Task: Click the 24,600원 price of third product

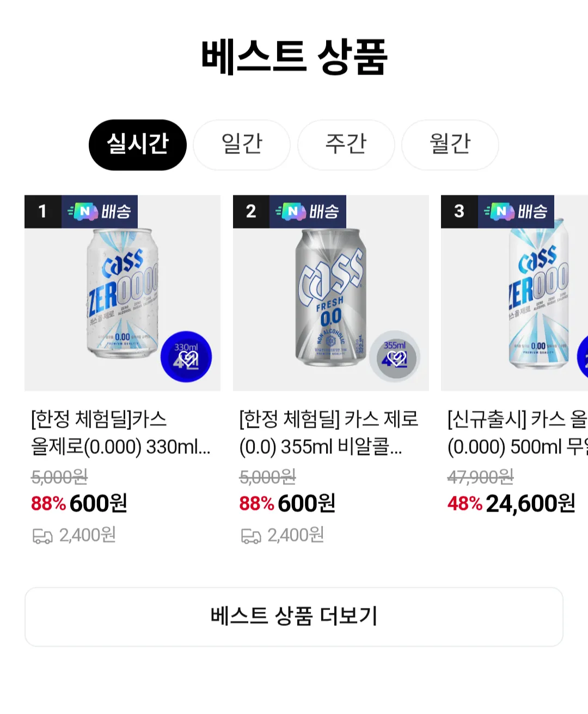Action: pos(530,504)
